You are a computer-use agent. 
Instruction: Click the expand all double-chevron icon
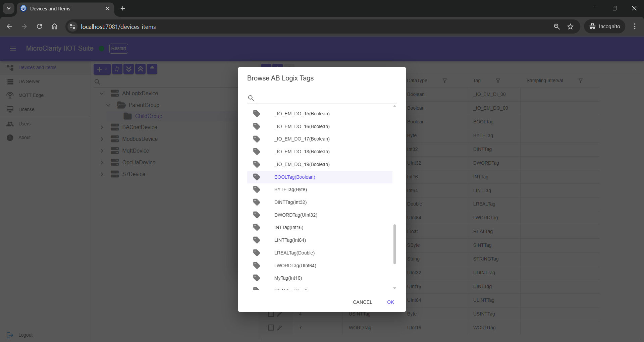(x=129, y=69)
